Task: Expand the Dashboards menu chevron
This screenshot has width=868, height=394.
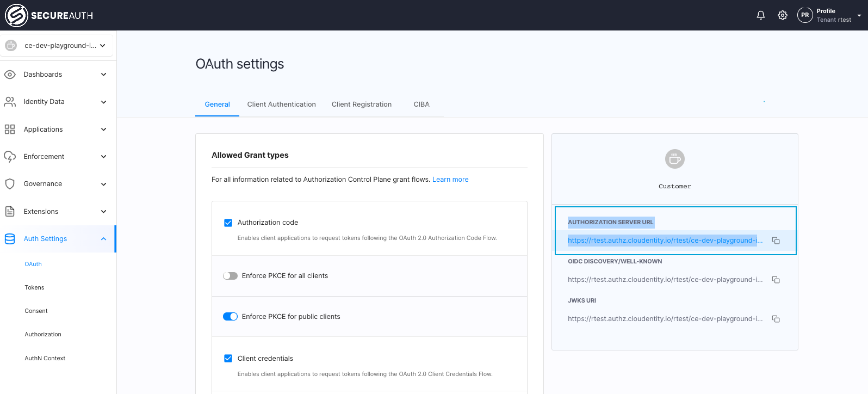Action: [104, 75]
